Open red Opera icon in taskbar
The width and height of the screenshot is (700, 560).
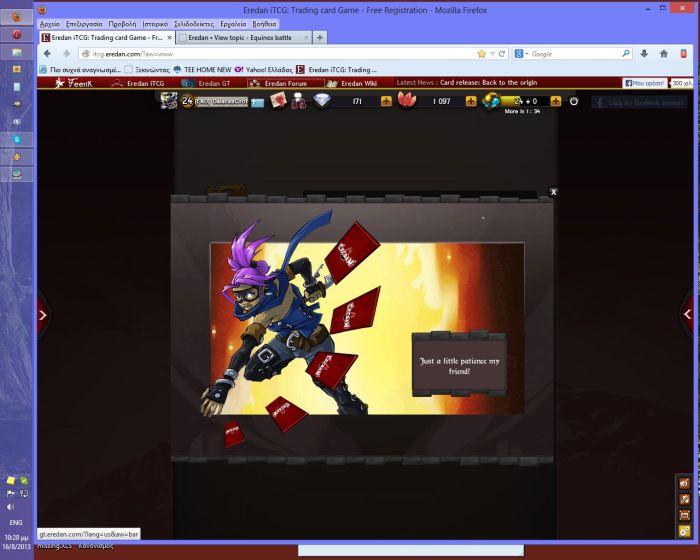(x=17, y=34)
